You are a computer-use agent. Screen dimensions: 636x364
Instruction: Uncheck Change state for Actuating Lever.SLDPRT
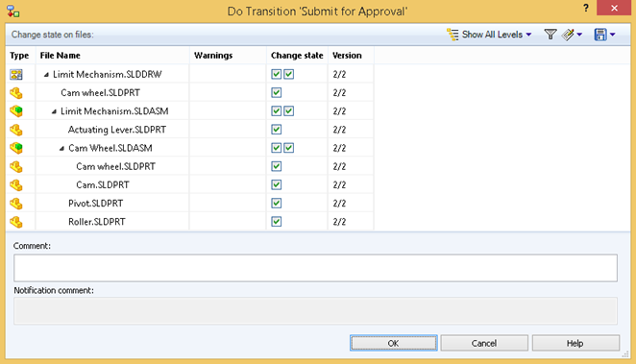point(277,130)
